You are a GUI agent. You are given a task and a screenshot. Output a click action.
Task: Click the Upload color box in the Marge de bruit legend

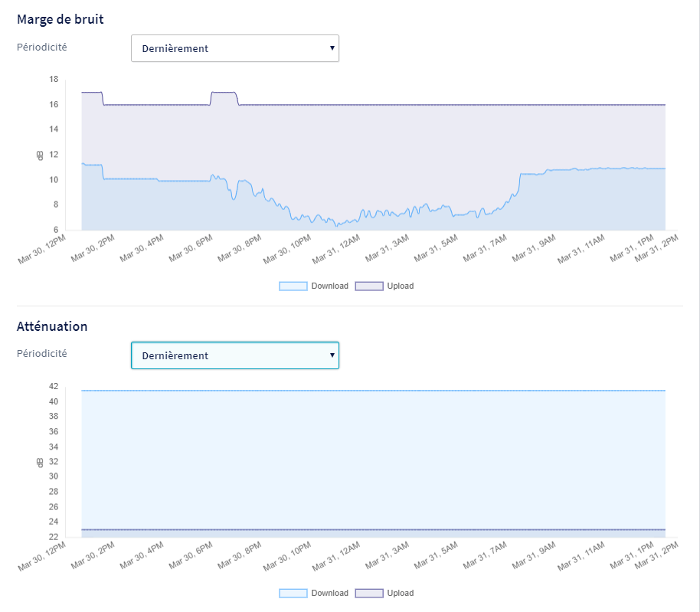point(369,286)
